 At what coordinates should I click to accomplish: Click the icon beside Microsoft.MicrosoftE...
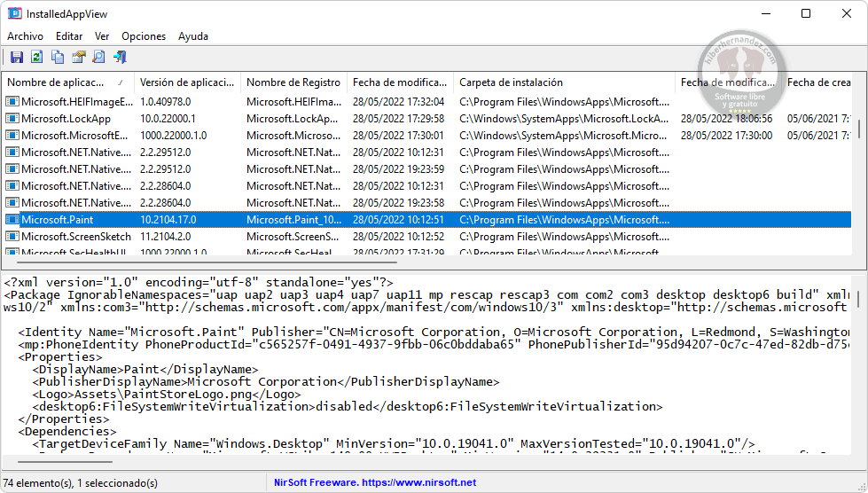tap(12, 135)
